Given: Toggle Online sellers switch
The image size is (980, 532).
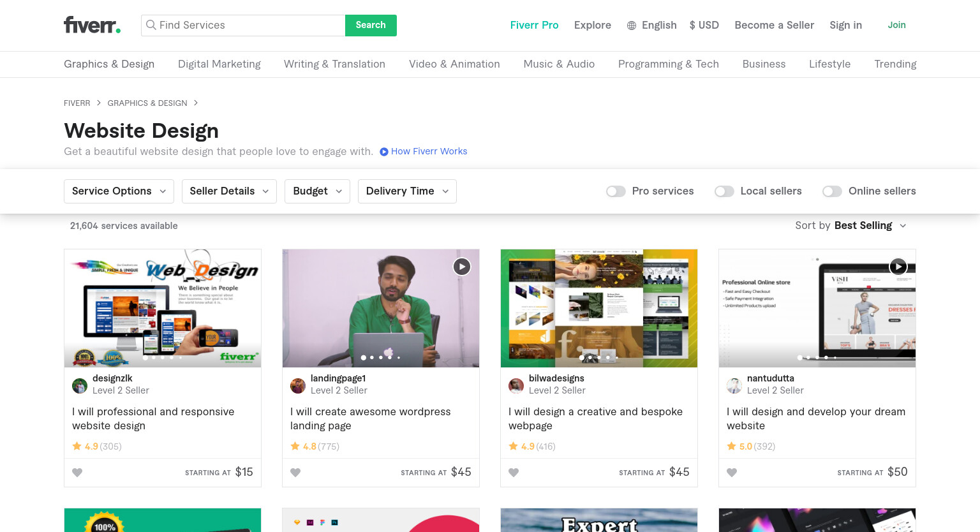Looking at the screenshot, I should [832, 191].
